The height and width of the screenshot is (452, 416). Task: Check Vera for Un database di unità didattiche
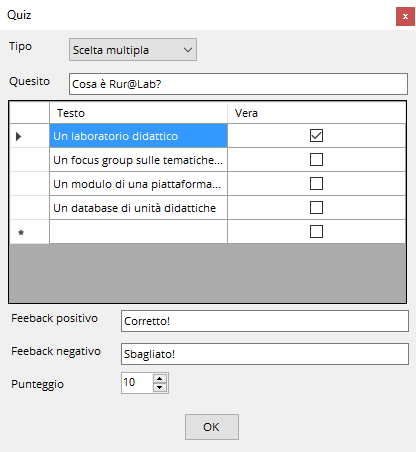coord(316,208)
